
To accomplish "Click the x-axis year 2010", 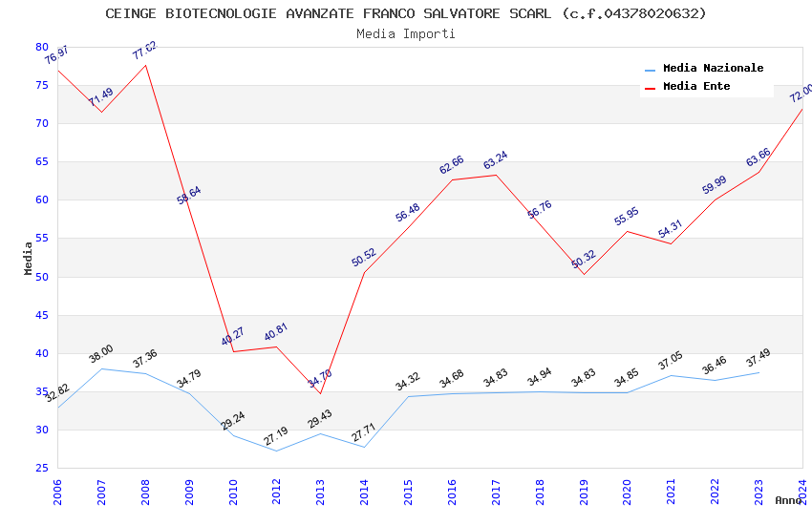I will [x=233, y=492].
